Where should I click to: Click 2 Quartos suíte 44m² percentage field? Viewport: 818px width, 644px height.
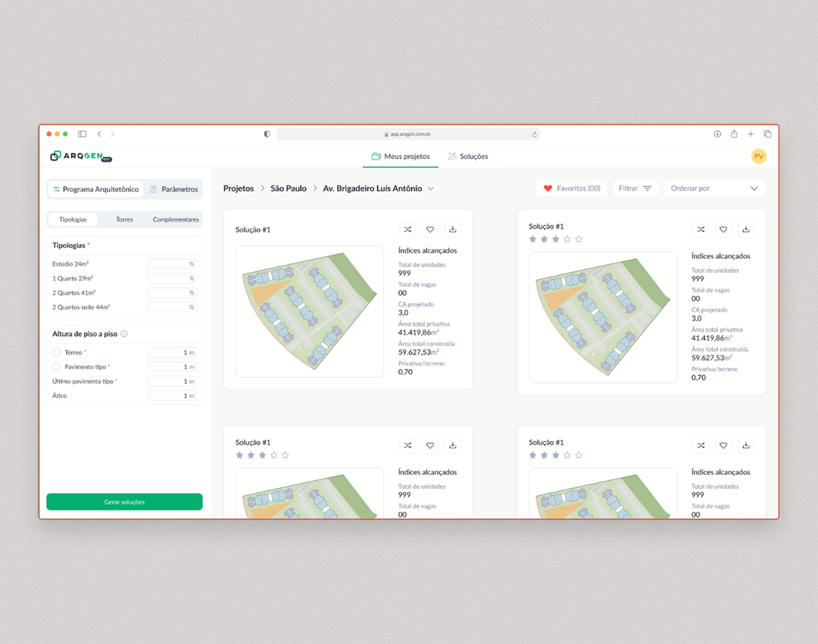pyautogui.click(x=172, y=307)
